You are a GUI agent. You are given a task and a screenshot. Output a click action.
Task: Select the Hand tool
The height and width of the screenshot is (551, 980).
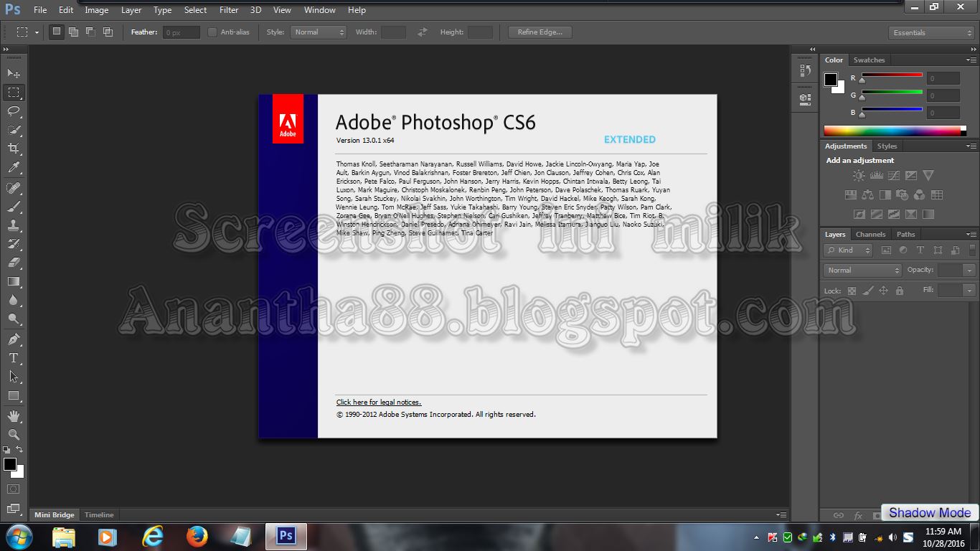click(14, 416)
